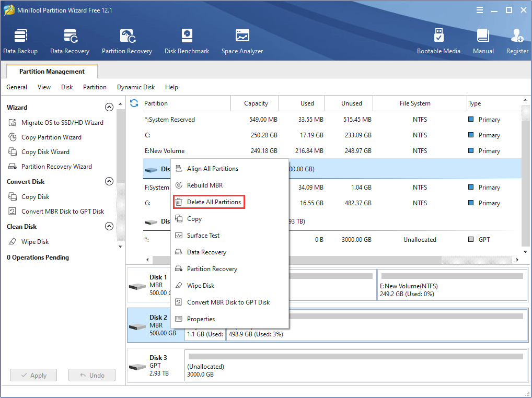This screenshot has width=532, height=398.
Task: Open the Partition Recovery toolbar tool
Action: click(x=127, y=41)
